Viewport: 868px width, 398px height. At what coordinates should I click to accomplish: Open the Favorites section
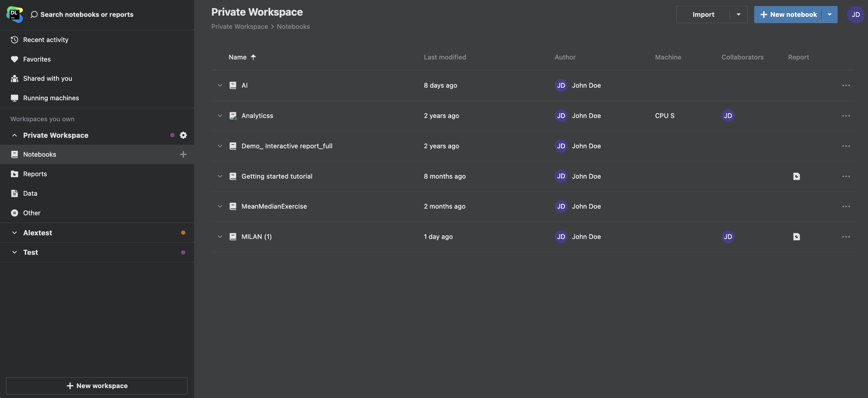tap(37, 59)
